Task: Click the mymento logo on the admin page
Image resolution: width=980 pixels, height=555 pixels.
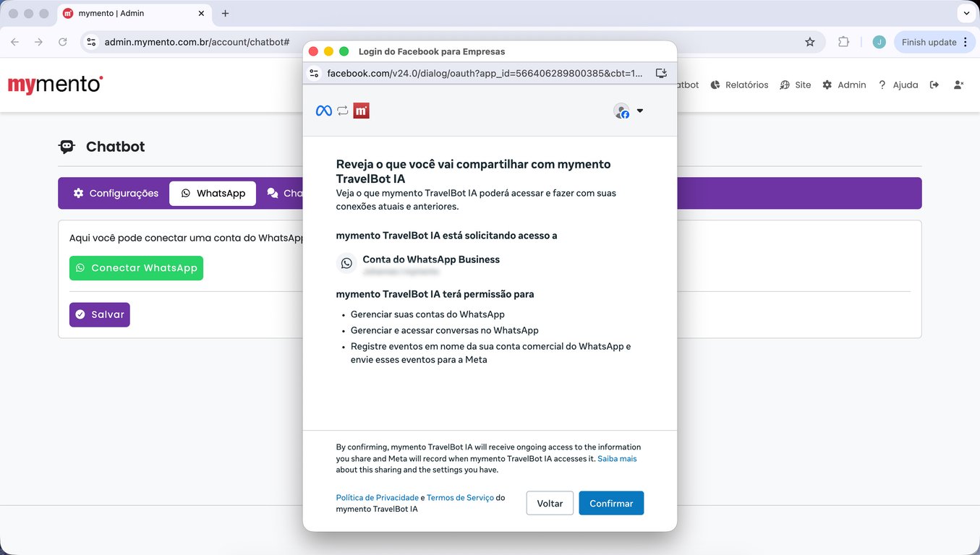Action: pyautogui.click(x=56, y=85)
